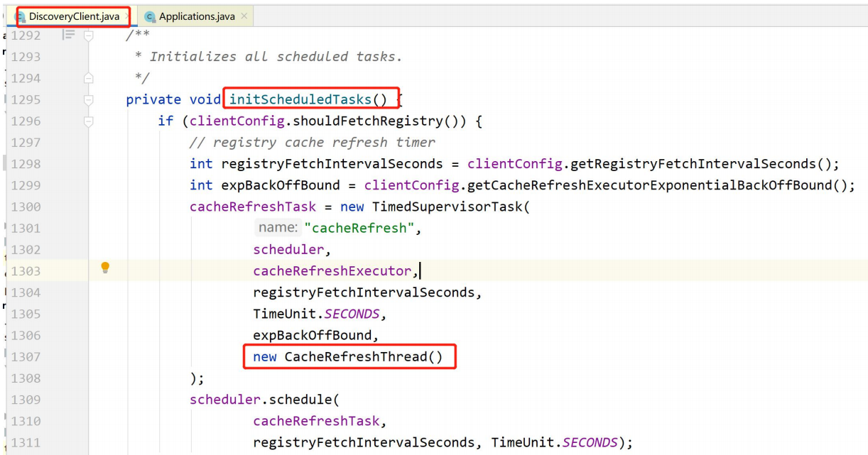Toggle rendered doc comment icon at line 1292
868x455 pixels.
pyautogui.click(x=68, y=34)
